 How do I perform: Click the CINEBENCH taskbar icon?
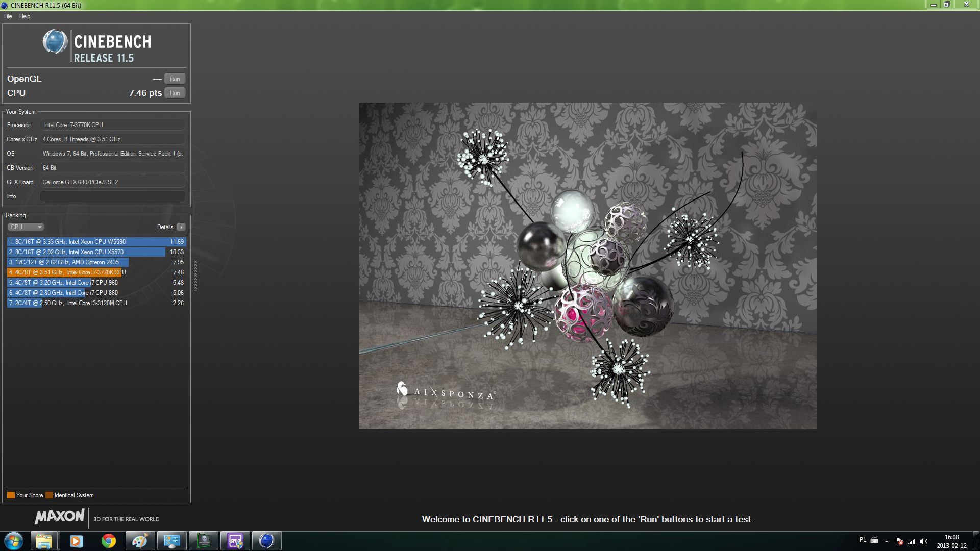tap(266, 541)
